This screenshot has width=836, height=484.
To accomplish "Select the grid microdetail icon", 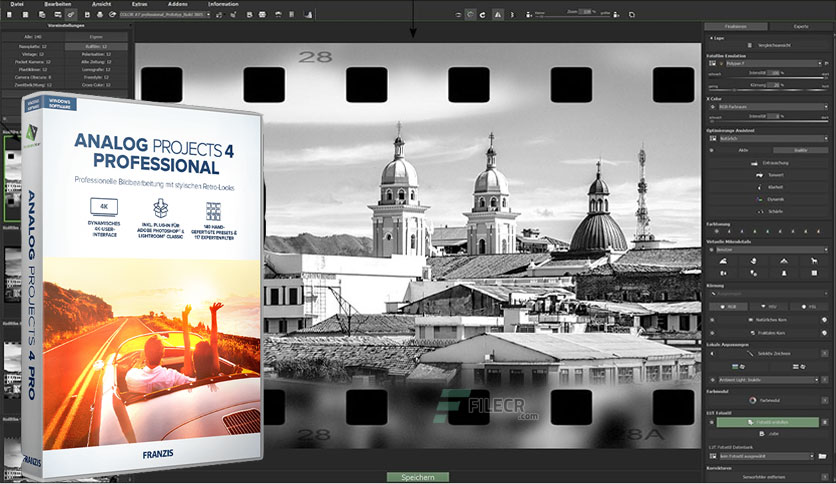I will pos(814,273).
